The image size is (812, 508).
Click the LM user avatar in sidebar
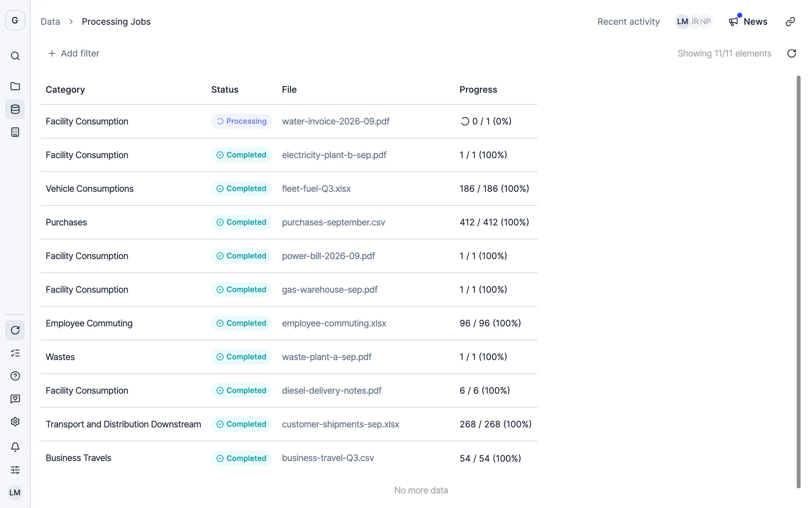coord(15,493)
